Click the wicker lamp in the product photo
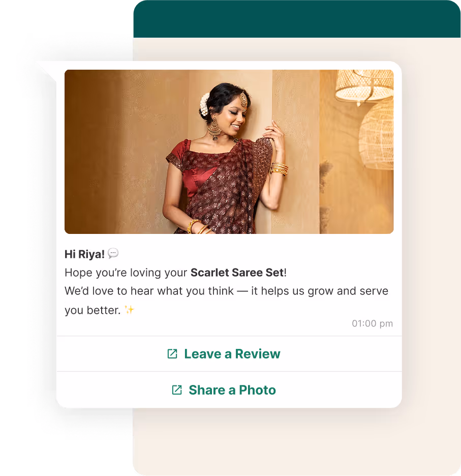 pyautogui.click(x=364, y=86)
